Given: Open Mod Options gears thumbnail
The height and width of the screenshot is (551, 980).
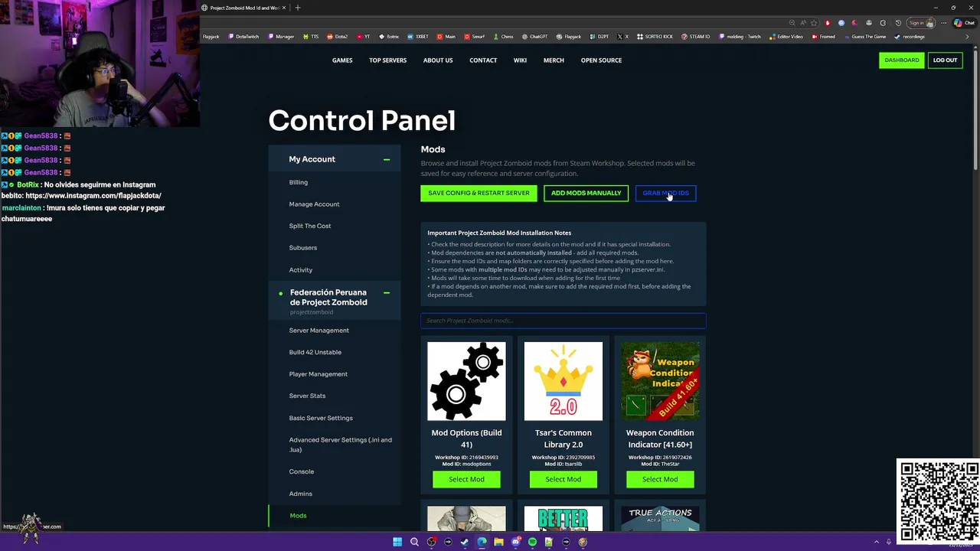Looking at the screenshot, I should coord(466,381).
